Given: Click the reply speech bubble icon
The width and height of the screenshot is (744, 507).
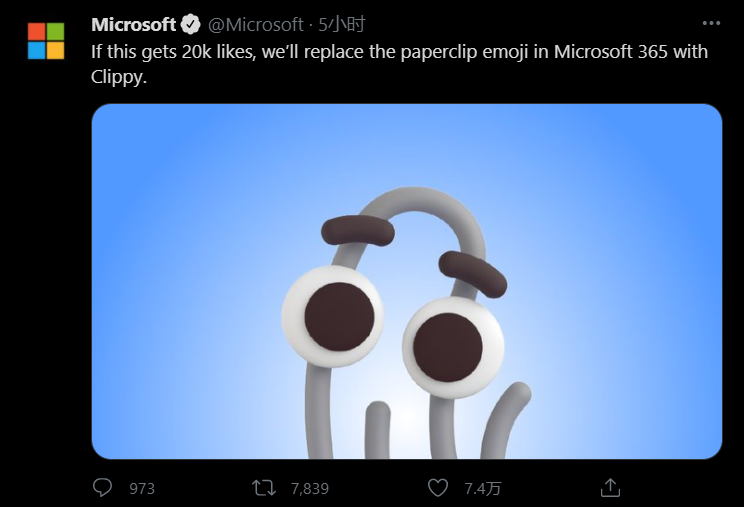Looking at the screenshot, I should click(x=102, y=488).
